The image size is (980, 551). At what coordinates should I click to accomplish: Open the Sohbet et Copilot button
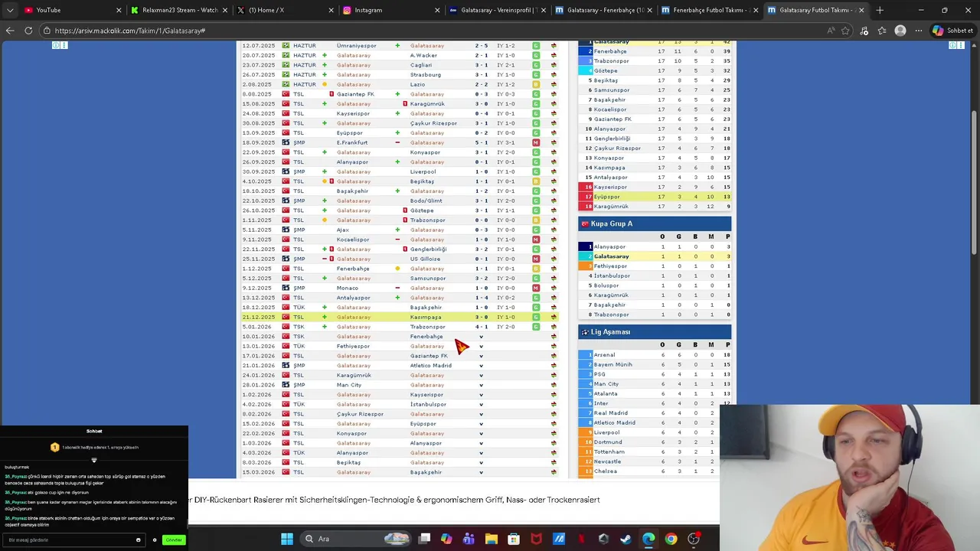953,31
